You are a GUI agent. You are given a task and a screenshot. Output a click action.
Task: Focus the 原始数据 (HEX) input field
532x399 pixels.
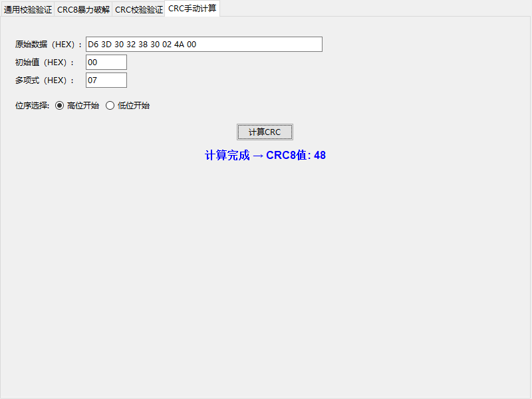pos(204,45)
